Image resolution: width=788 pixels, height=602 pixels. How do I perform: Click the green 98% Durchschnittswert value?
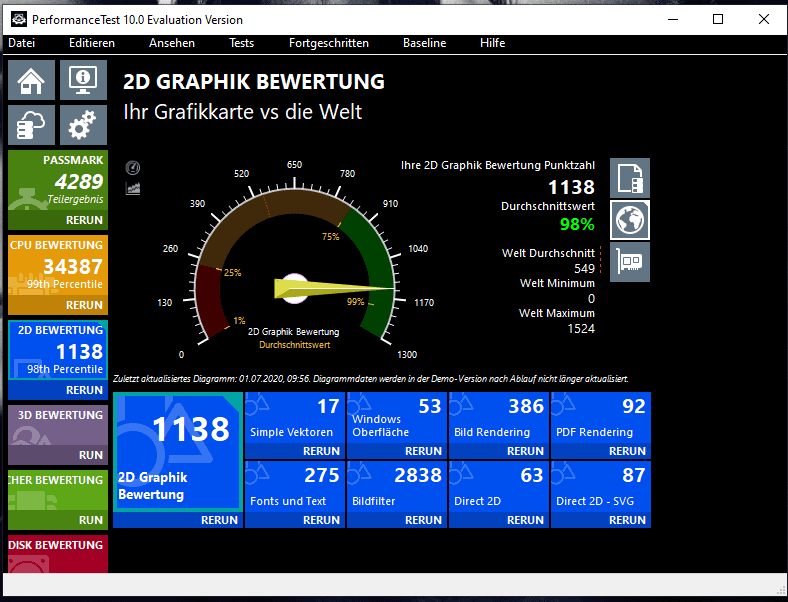[x=577, y=224]
